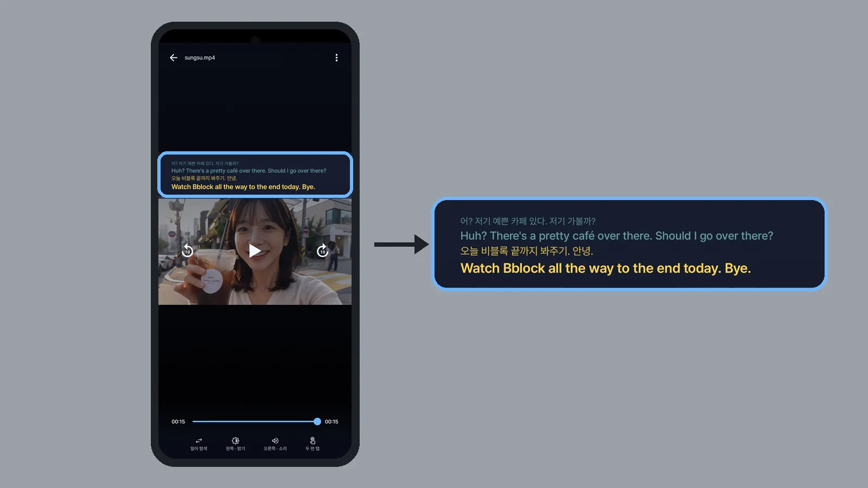868x488 pixels.
Task: Click enlarged caption "Huh? There's a pretty café"
Action: click(x=527, y=236)
